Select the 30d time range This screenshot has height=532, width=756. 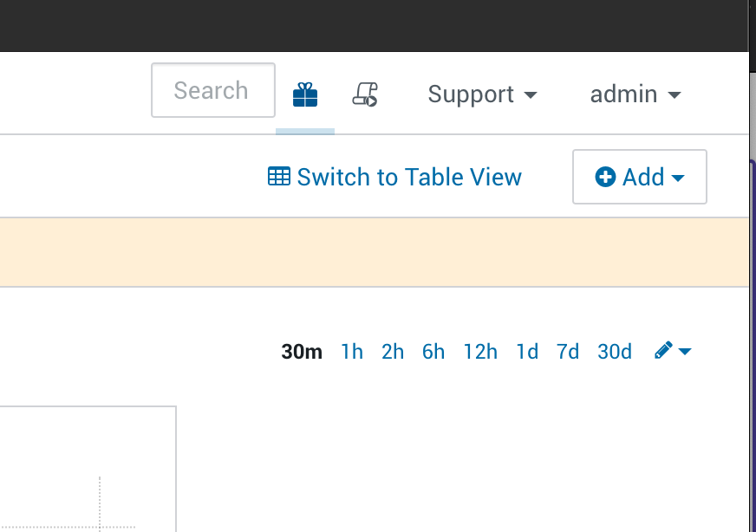(614, 351)
